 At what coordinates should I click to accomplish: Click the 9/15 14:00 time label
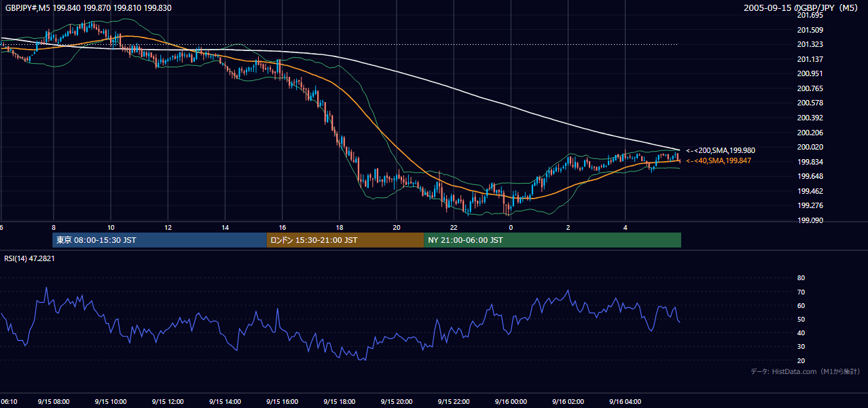(x=225, y=402)
